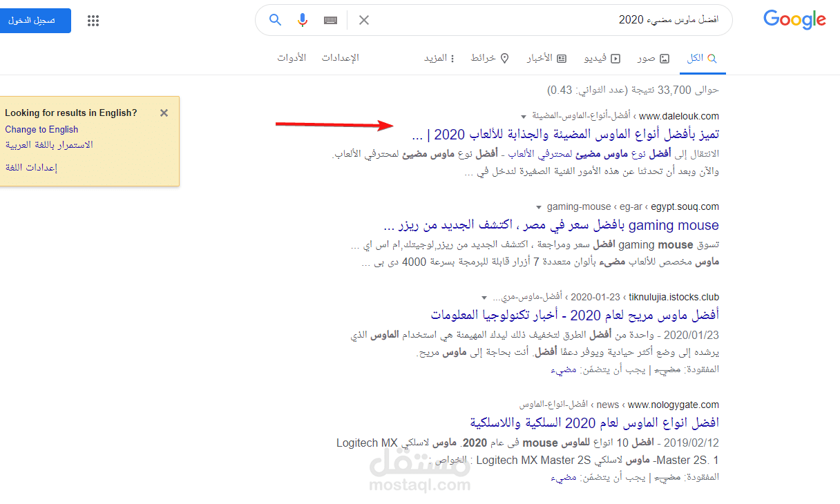Click مضيء link in nologygate result
The height and width of the screenshot is (504, 840).
point(563,477)
